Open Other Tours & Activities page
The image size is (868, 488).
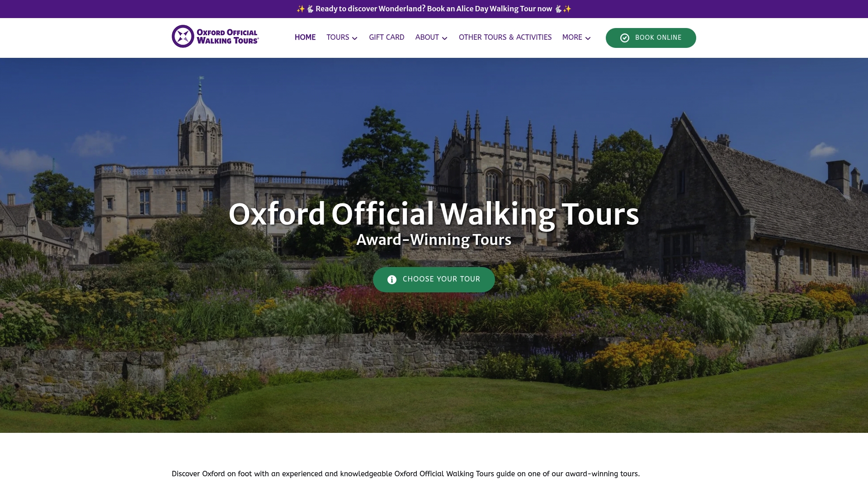click(x=505, y=38)
